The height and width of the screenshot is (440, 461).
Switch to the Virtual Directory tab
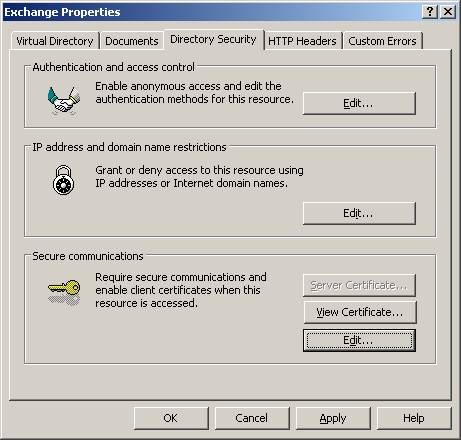tap(55, 41)
